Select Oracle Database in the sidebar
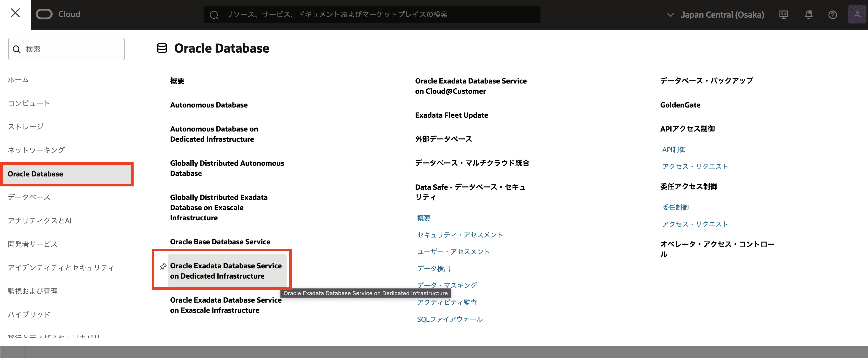Viewport: 868px width, 358px height. click(x=36, y=174)
